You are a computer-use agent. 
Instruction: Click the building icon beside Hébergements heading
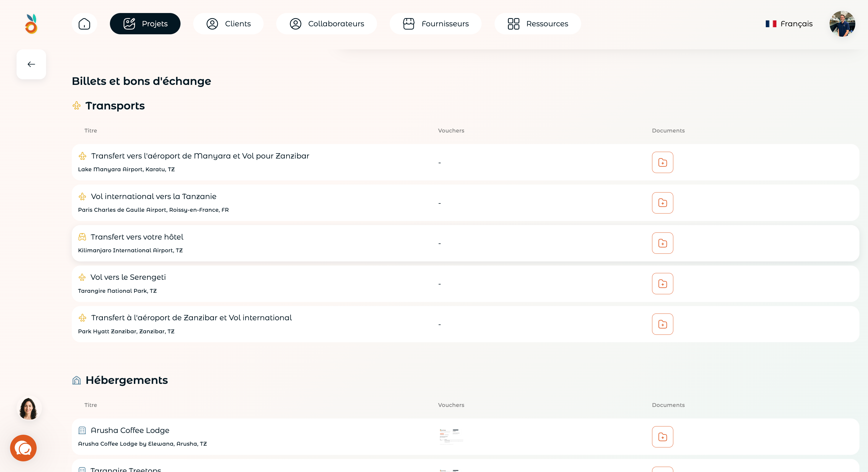(x=77, y=380)
